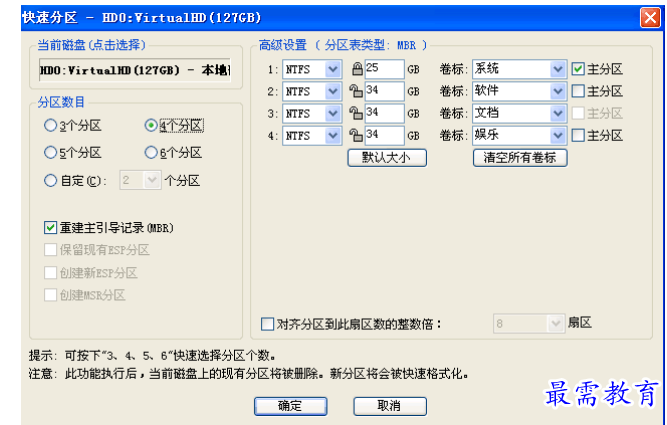This screenshot has height=425, width=667.
Task: Close the 快速分区 dialog window
Action: [650, 18]
